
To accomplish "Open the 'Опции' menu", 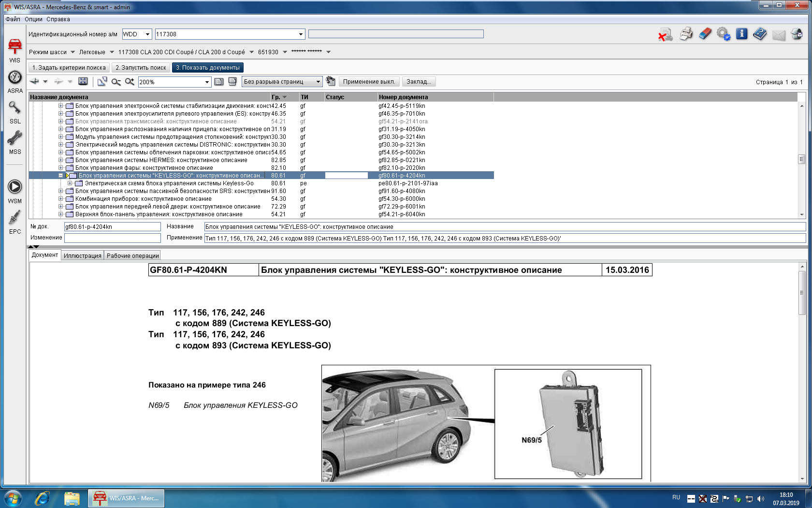I will point(34,19).
